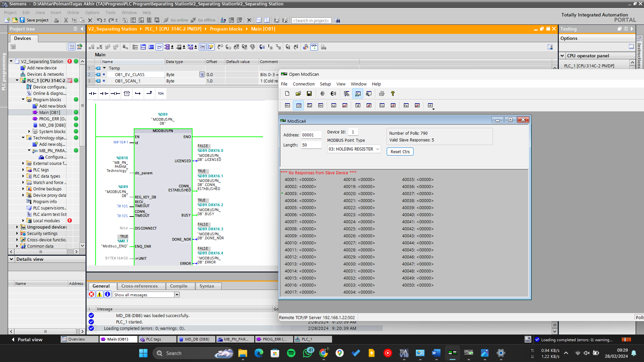Click the Address input field
Screen dimensions: 644x362
tap(311, 135)
